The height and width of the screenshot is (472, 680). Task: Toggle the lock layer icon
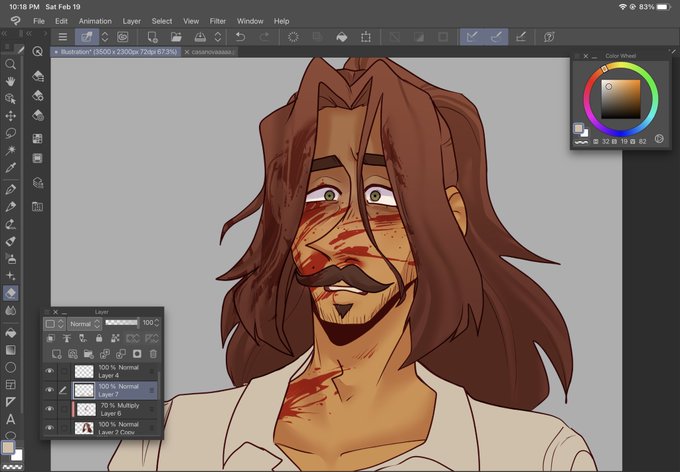99,338
